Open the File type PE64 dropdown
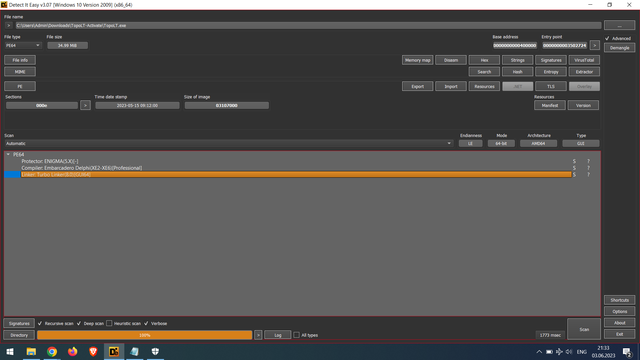640x360 pixels. 23,45
